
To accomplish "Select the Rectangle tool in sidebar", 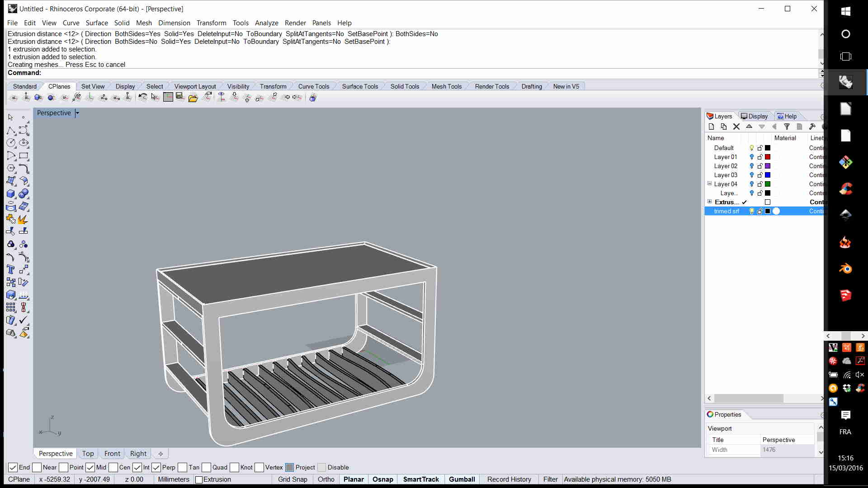I will 24,156.
